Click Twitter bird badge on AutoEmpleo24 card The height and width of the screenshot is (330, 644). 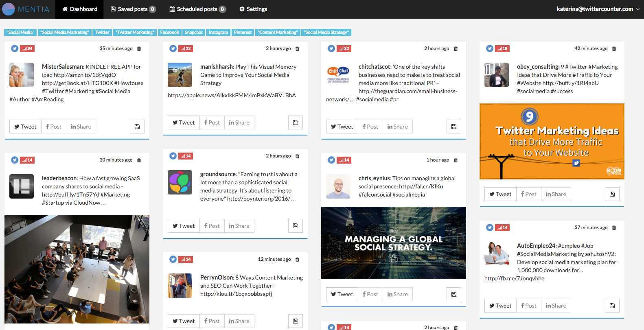tap(490, 227)
